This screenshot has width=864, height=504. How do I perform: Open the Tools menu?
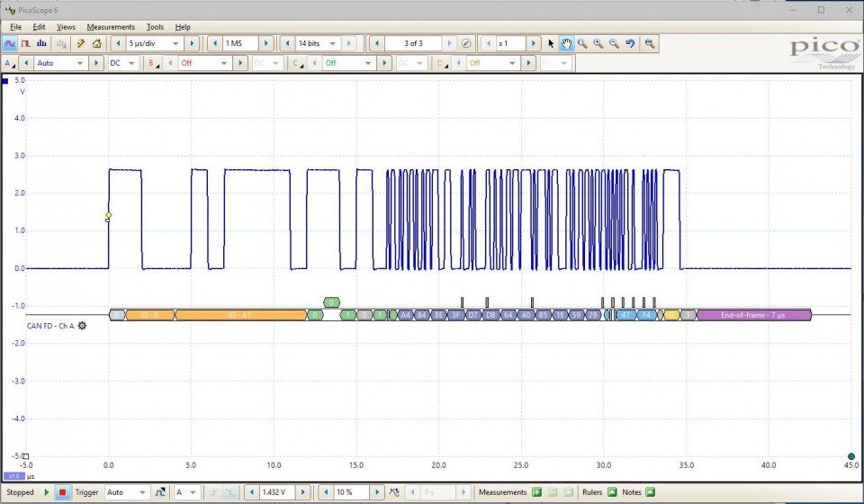(x=155, y=26)
